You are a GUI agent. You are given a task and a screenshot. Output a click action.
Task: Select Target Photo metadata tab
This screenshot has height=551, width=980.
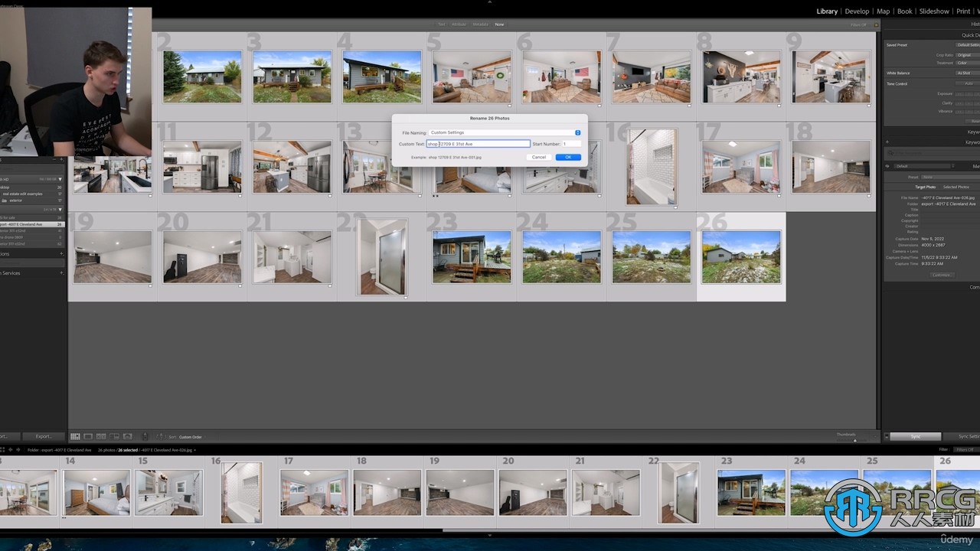[x=926, y=187]
